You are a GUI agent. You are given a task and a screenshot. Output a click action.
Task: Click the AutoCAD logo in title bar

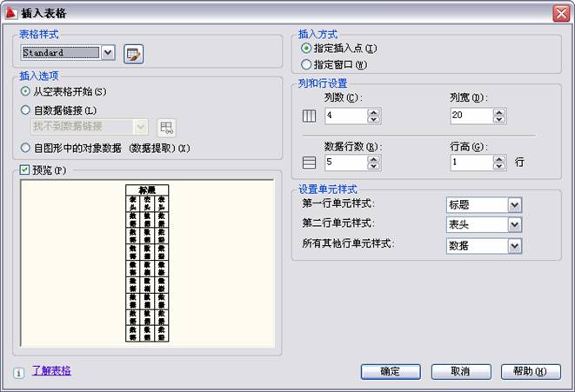pyautogui.click(x=10, y=12)
